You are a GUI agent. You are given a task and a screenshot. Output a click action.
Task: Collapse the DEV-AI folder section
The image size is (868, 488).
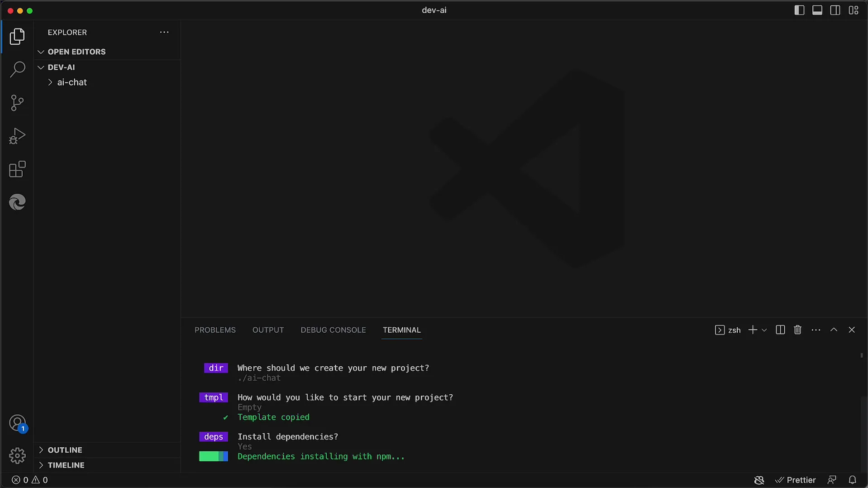pyautogui.click(x=107, y=67)
